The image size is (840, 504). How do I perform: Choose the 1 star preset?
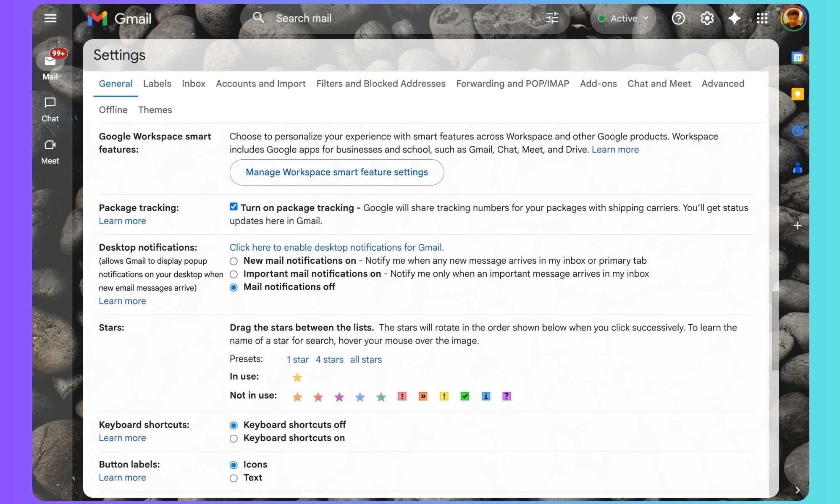(298, 360)
